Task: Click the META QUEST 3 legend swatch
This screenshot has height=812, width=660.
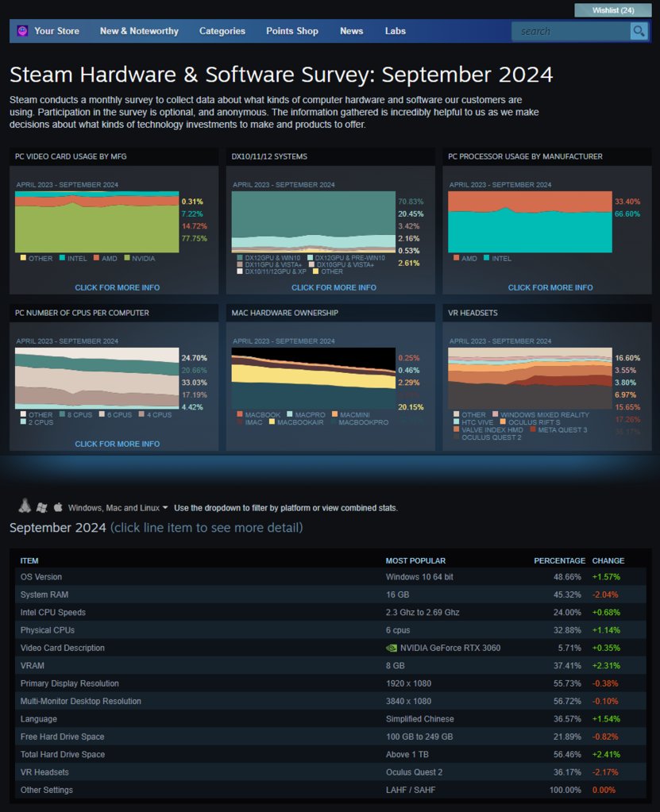Action: pos(533,429)
